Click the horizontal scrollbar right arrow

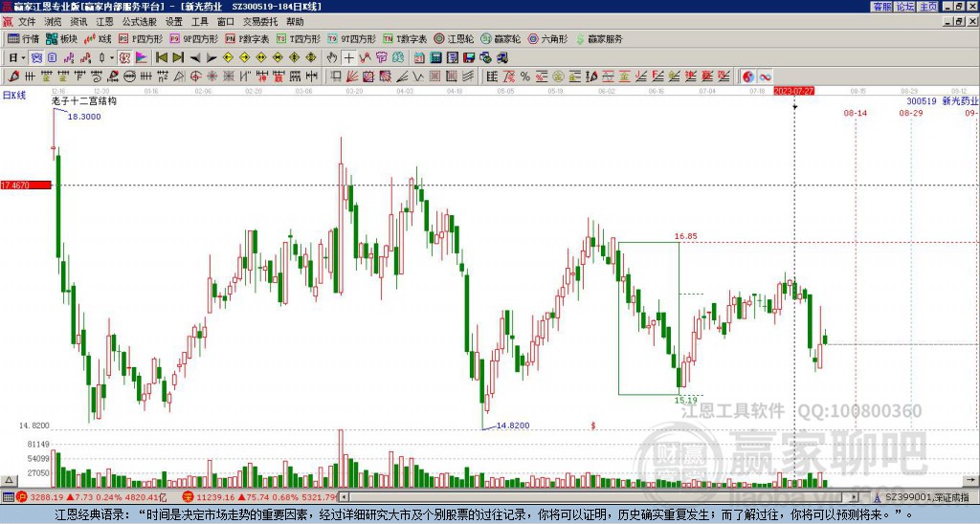click(x=855, y=497)
